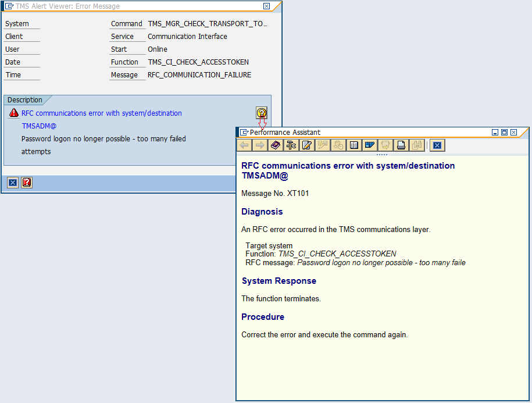Open the Performance Assistant title bar menu icon
The height and width of the screenshot is (403, 532).
click(x=244, y=133)
